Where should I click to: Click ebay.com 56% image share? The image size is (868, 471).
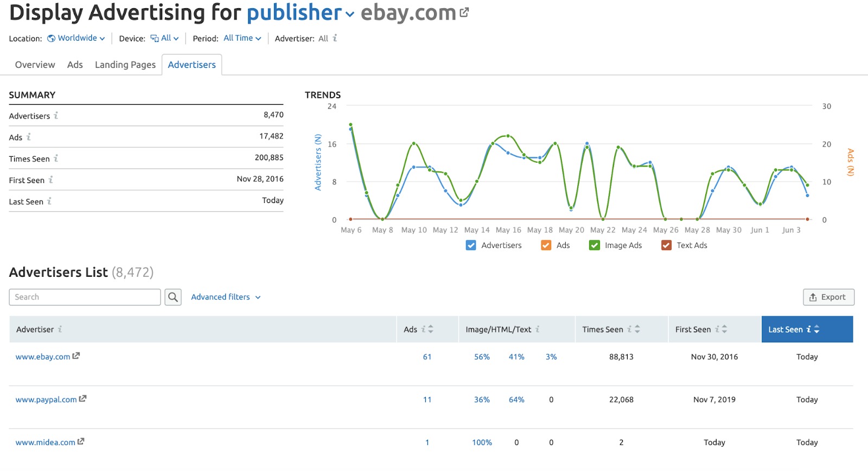pos(482,357)
